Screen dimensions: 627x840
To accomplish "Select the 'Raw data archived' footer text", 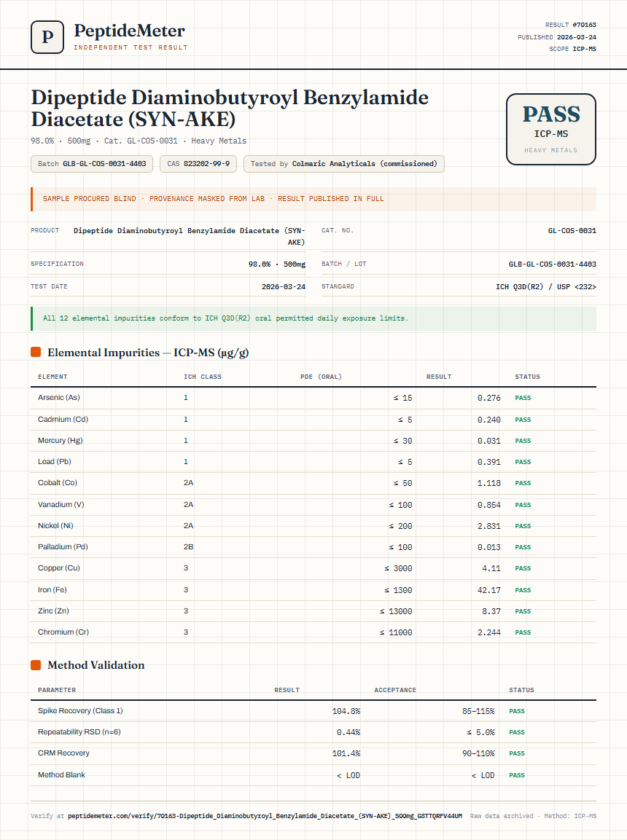I will (x=502, y=816).
